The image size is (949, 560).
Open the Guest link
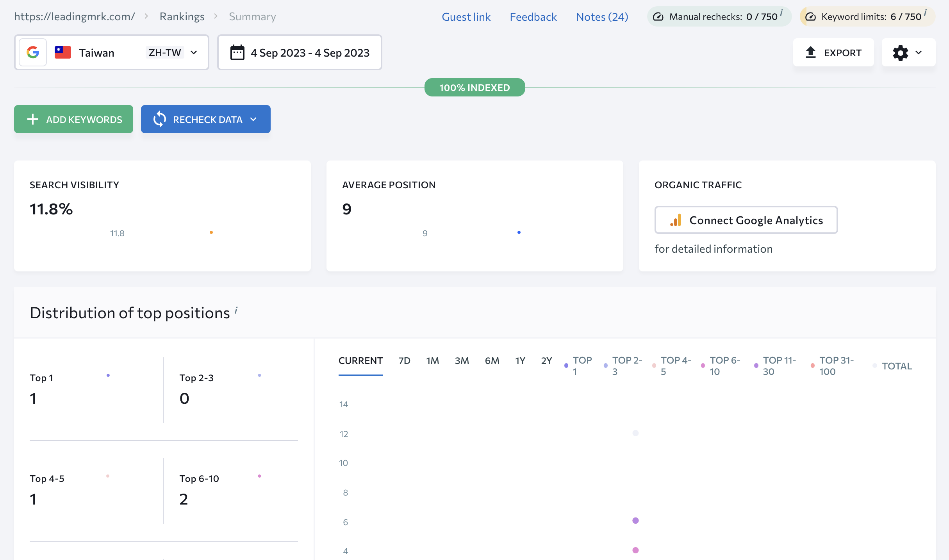click(x=466, y=17)
